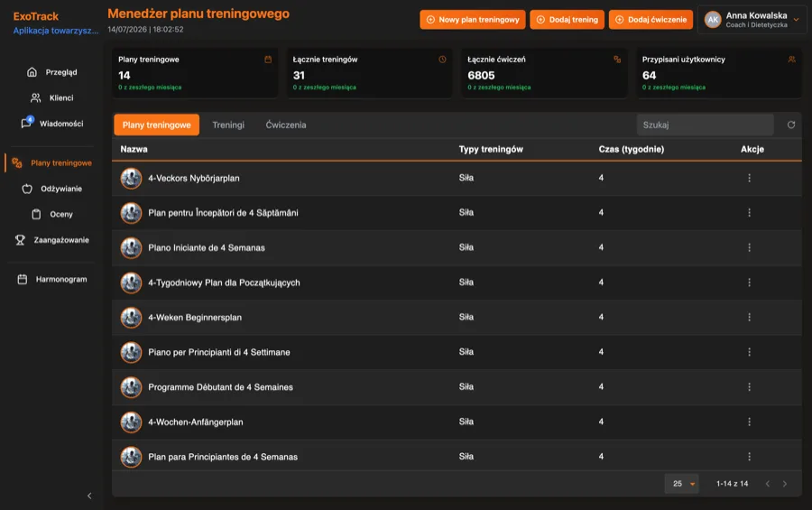Switch to the Treningi tab

pos(228,125)
